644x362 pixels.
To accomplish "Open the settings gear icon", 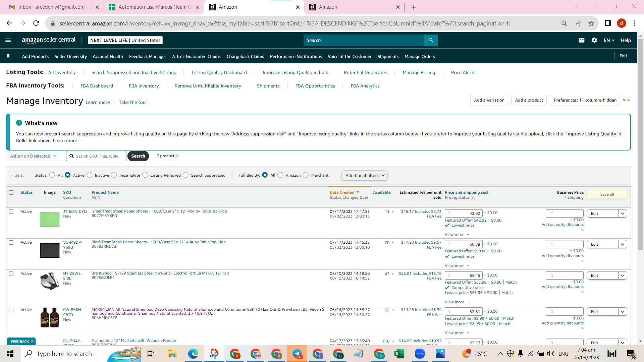I will pyautogui.click(x=594, y=40).
